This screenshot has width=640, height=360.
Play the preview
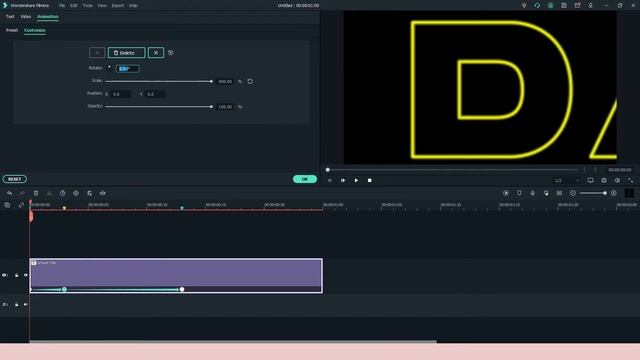pos(356,180)
